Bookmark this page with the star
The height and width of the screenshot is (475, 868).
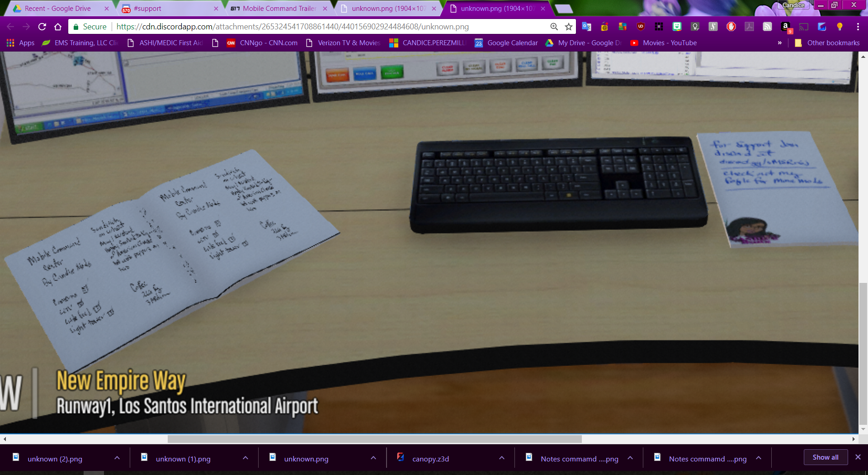pyautogui.click(x=569, y=27)
